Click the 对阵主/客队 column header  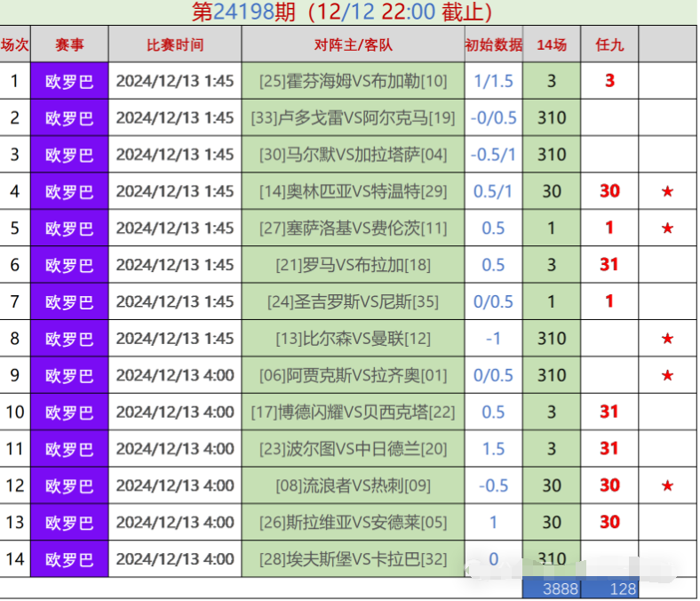(353, 44)
